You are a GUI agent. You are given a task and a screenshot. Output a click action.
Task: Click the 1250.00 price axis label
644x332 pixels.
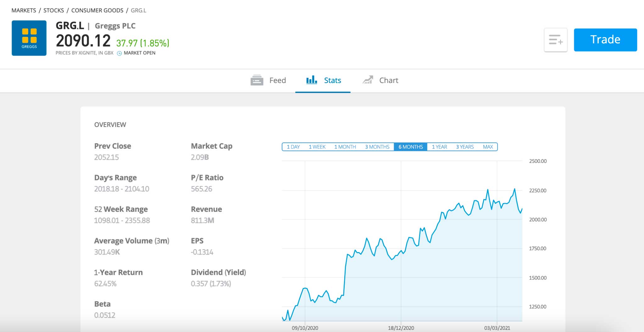(x=538, y=307)
